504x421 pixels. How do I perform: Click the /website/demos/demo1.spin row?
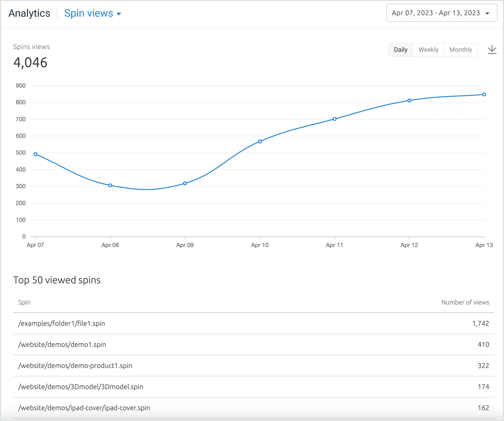254,344
